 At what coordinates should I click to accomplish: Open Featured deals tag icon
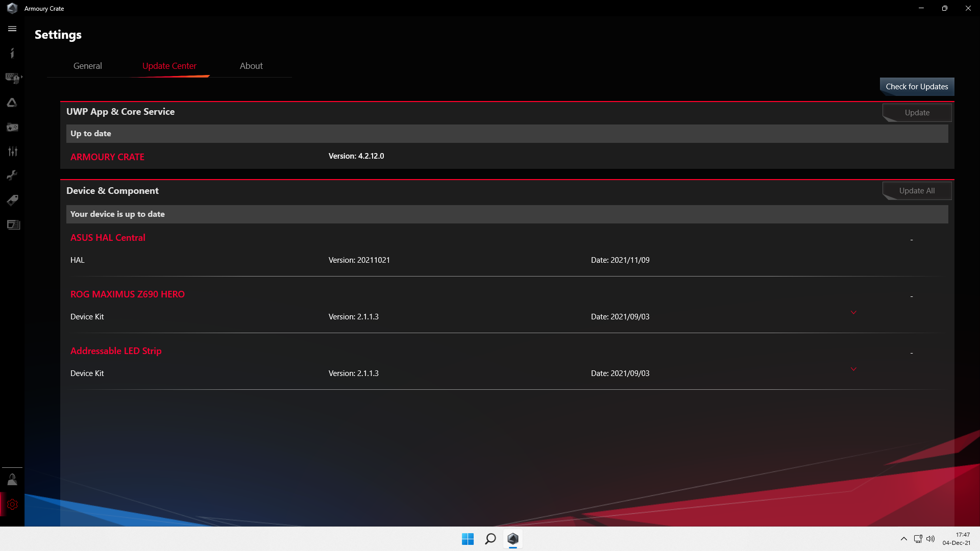12,200
